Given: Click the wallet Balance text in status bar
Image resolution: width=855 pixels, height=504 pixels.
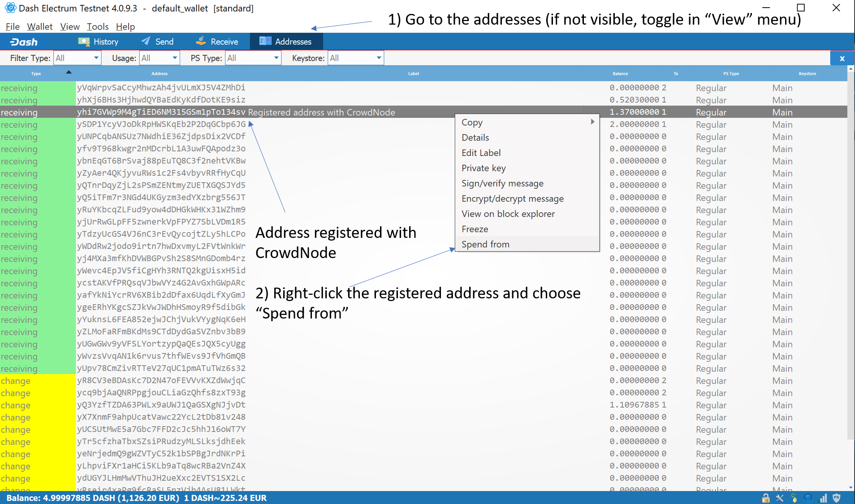Looking at the screenshot, I should coord(136,498).
